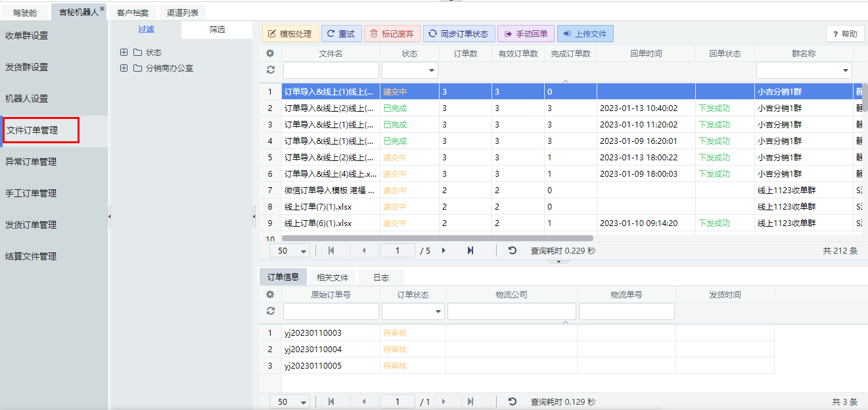The height and width of the screenshot is (410, 868).
Task: Click the folder icon beside 分销商办公室
Action: click(137, 68)
